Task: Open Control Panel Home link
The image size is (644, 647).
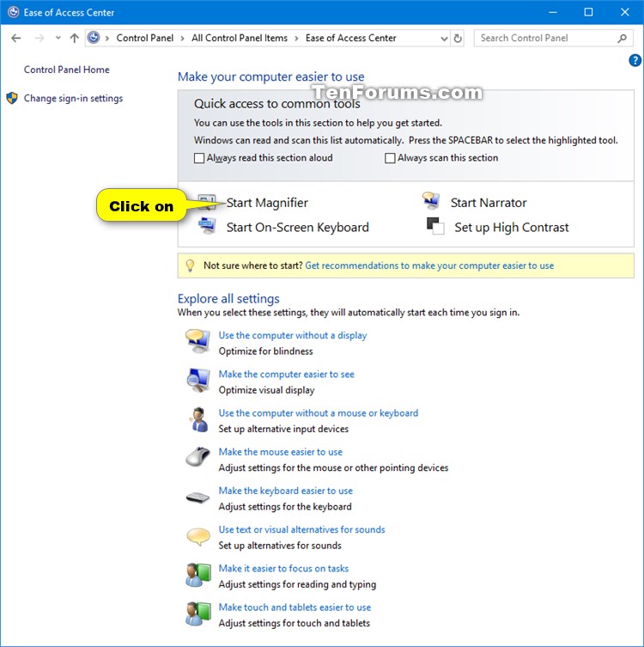Action: [x=67, y=70]
